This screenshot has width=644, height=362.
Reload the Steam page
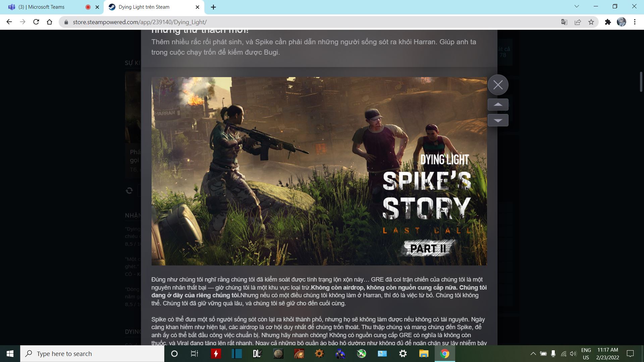coord(35,22)
